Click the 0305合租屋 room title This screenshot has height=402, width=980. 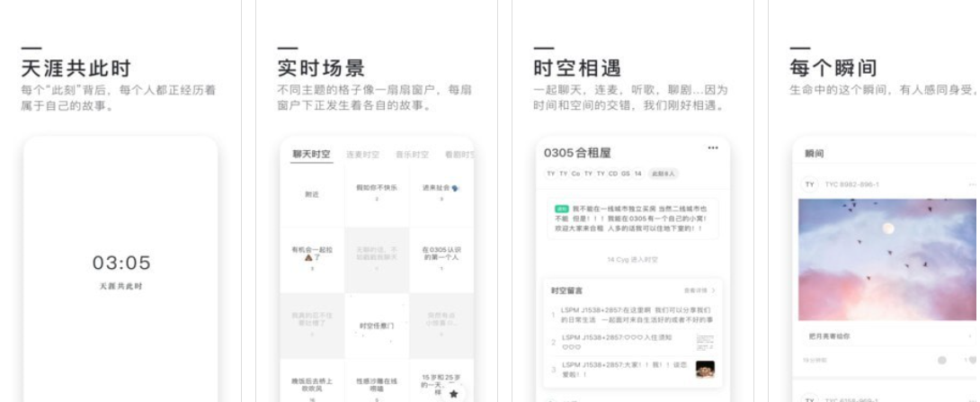(x=577, y=153)
